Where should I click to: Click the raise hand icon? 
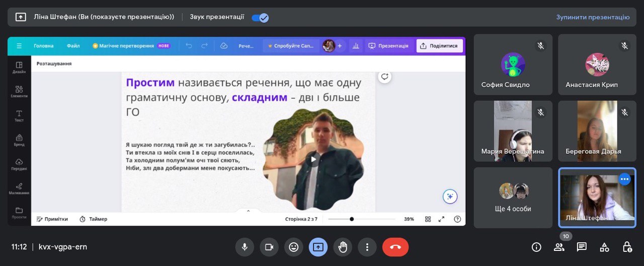(x=343, y=247)
